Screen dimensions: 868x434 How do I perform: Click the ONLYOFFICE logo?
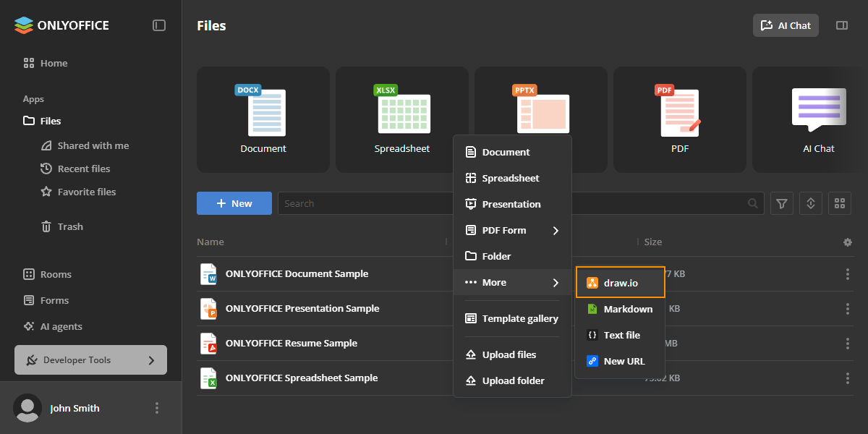[61, 25]
